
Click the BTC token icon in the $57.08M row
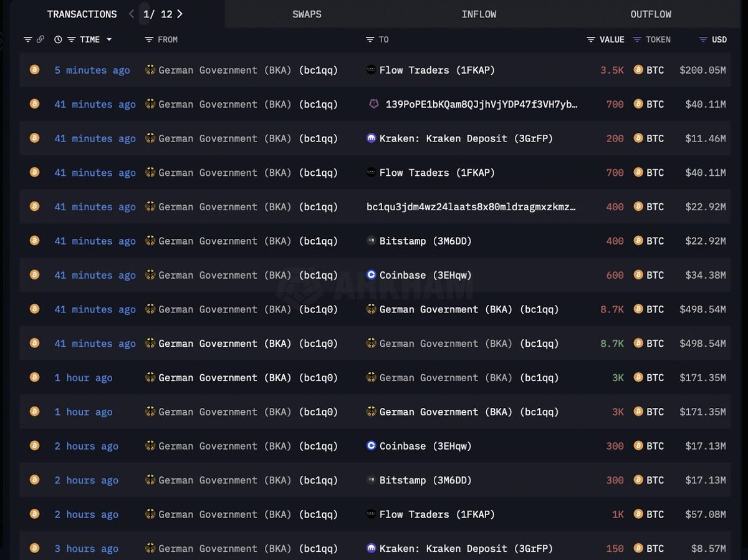[638, 514]
